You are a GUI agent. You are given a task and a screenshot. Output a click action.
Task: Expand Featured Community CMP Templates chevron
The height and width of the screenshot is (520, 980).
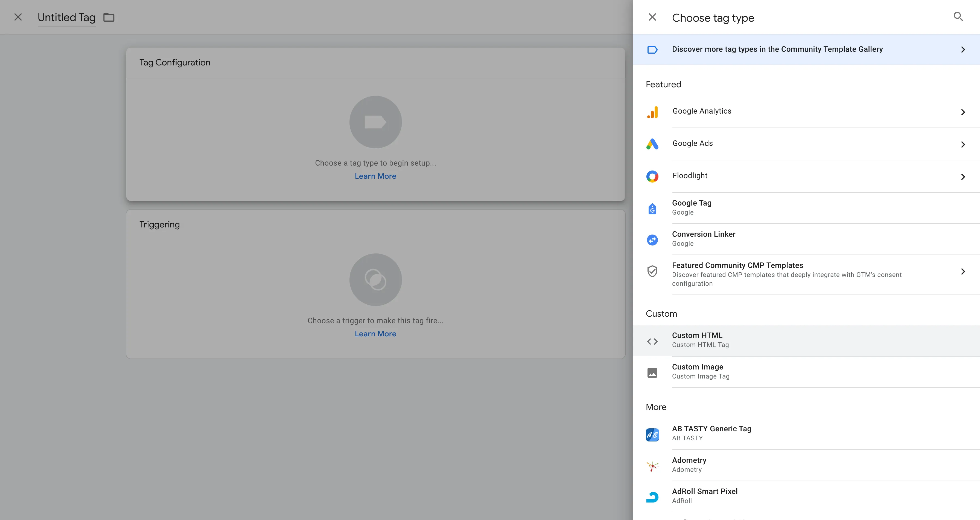coord(963,271)
